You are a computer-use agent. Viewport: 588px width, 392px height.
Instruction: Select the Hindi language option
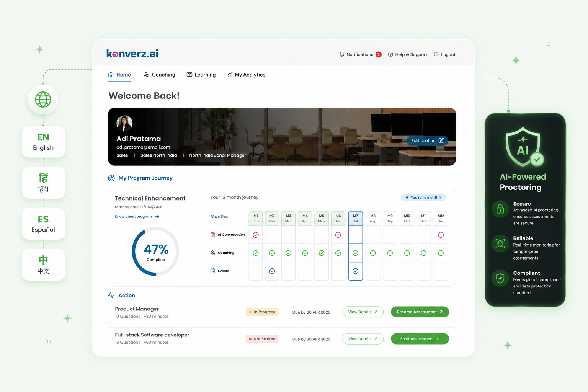pyautogui.click(x=43, y=183)
